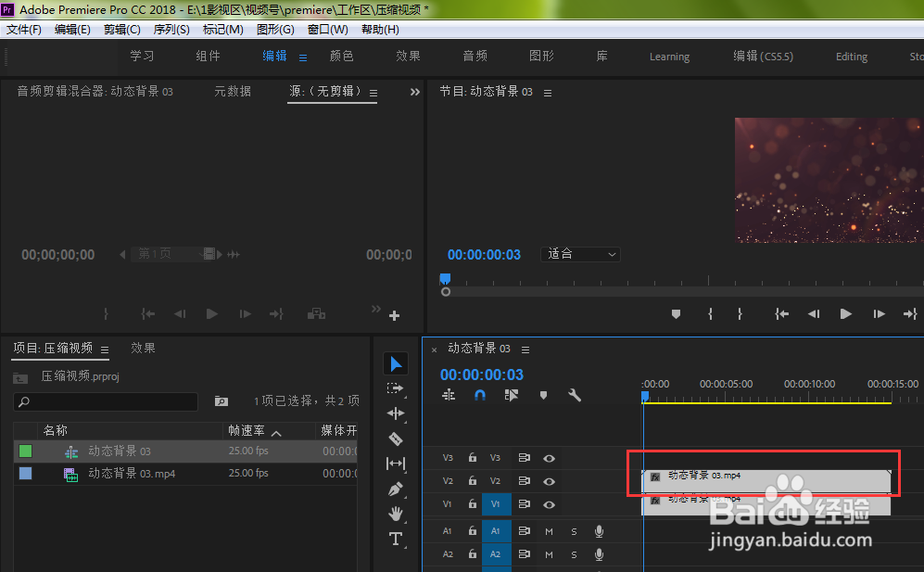This screenshot has height=572, width=924.
Task: Switch to 颜色 workspace
Action: tap(342, 56)
